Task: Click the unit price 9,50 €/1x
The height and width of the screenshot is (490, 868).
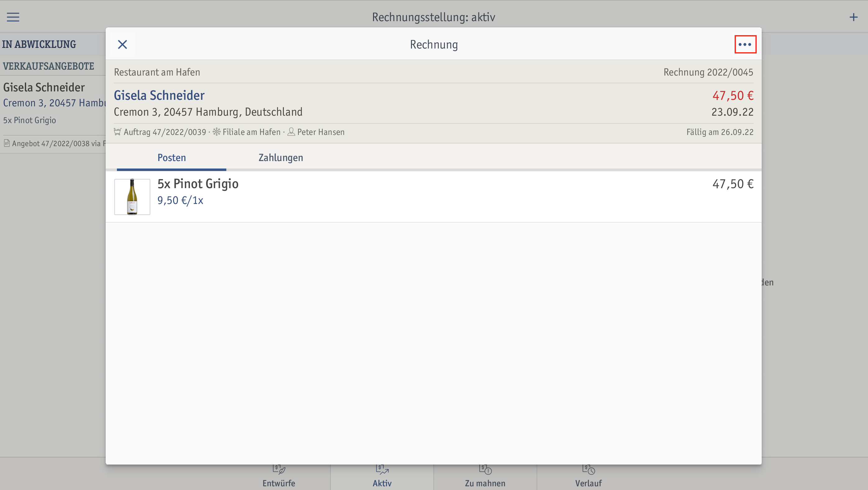Action: coord(180,201)
